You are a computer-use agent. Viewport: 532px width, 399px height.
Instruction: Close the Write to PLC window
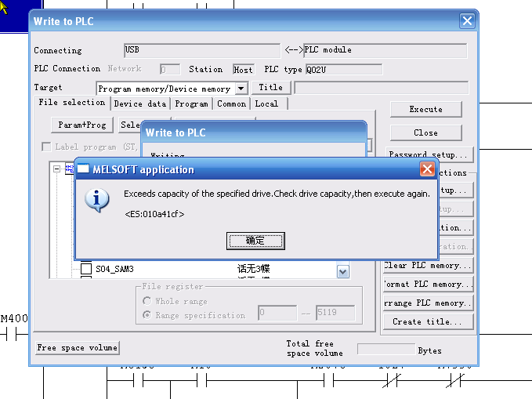(467, 21)
